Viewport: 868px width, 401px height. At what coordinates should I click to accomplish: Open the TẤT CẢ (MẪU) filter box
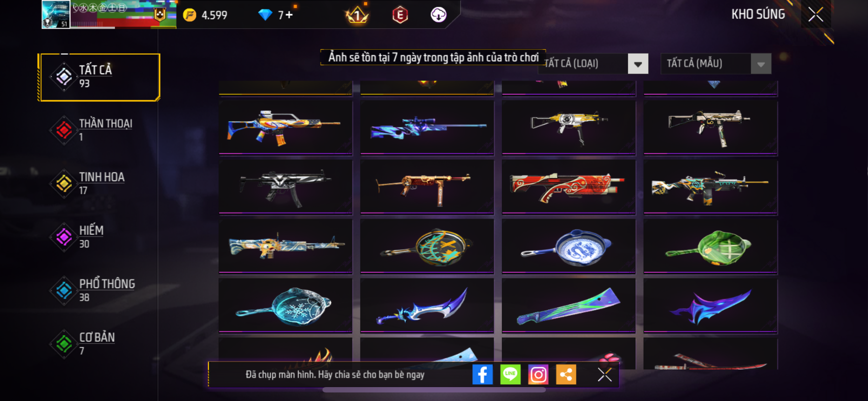pos(716,64)
